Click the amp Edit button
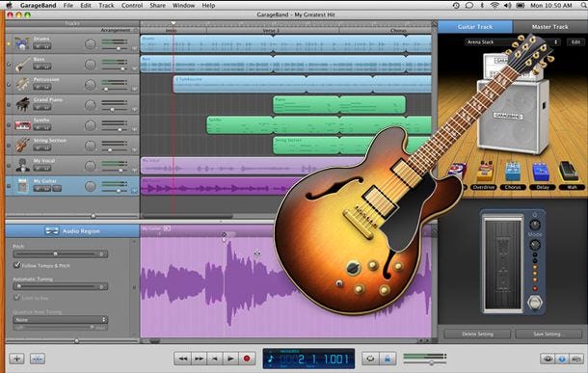Screen dimensions: 588x373 (x=575, y=42)
